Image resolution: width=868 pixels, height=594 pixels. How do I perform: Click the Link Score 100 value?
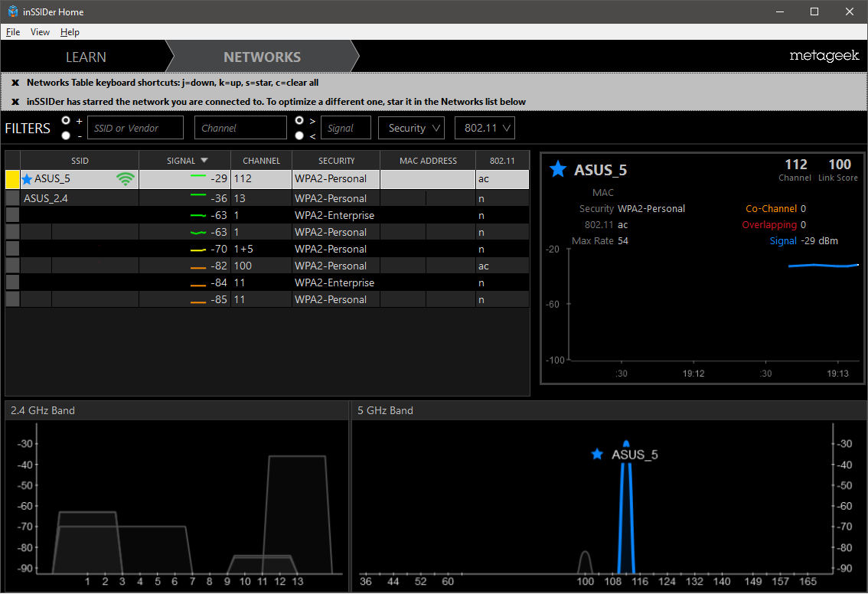click(839, 165)
